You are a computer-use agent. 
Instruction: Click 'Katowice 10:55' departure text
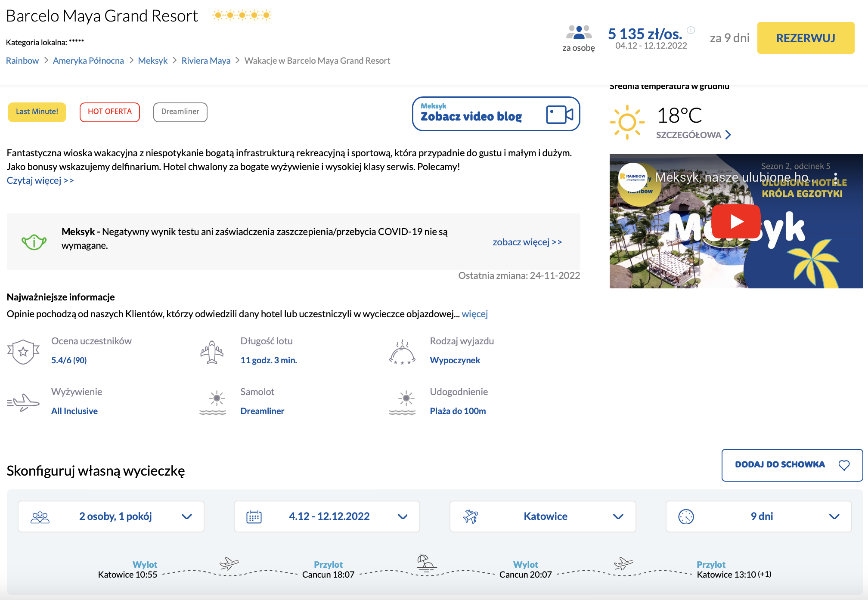(127, 575)
